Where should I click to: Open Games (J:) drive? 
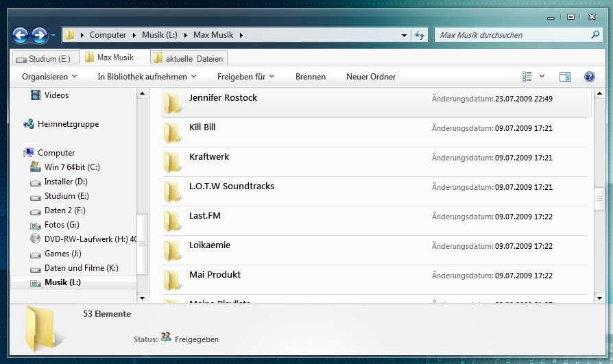coord(63,254)
